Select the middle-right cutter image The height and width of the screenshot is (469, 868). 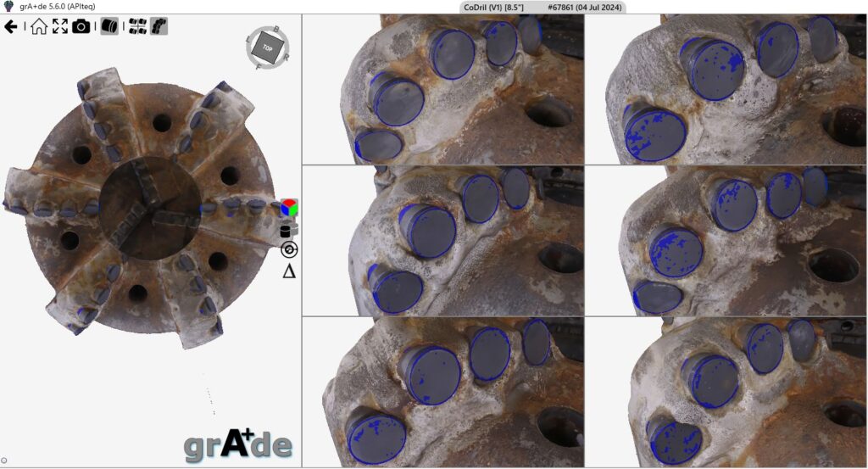pyautogui.click(x=726, y=241)
